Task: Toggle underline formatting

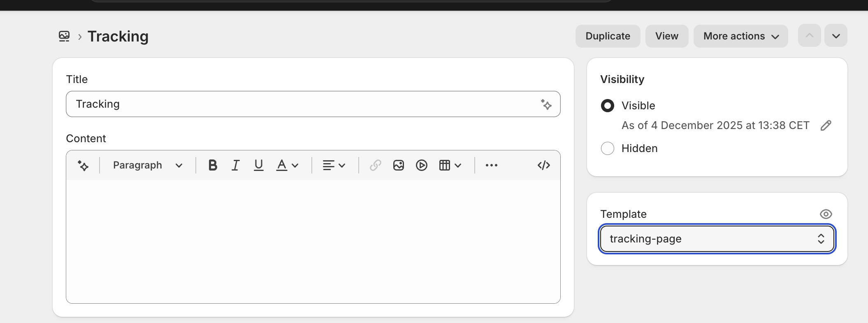Action: [258, 165]
